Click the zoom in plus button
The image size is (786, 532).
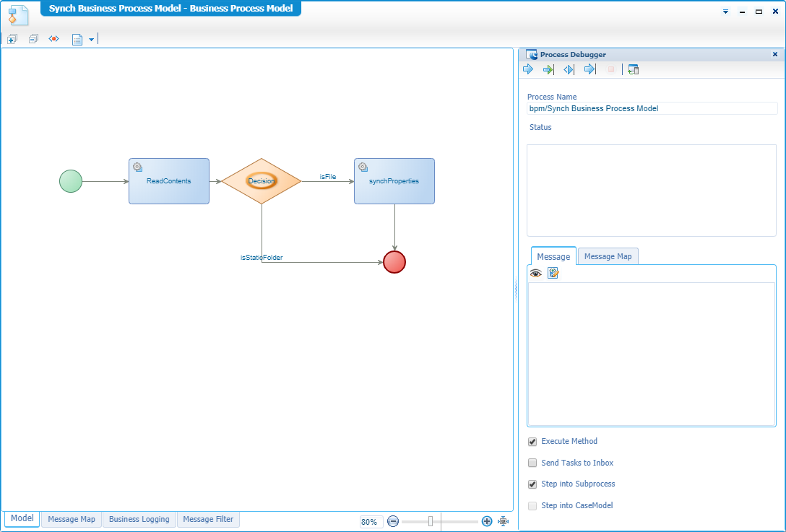coord(487,521)
